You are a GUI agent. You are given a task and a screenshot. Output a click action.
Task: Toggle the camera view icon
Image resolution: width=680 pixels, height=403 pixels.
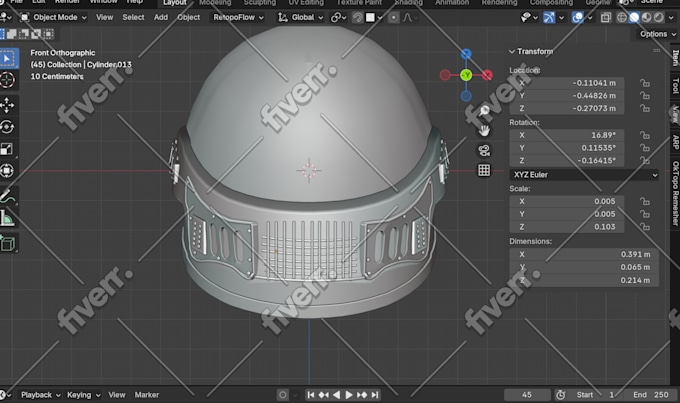484,150
